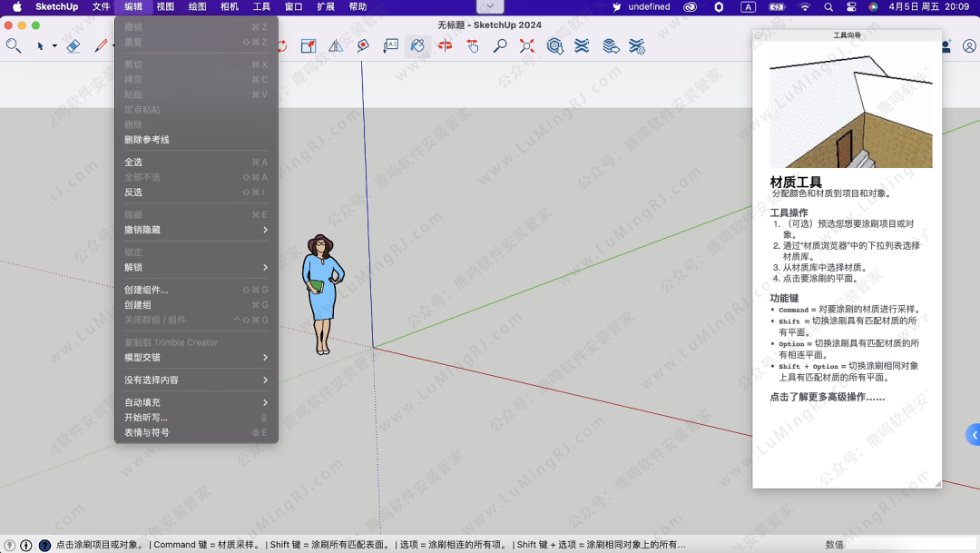980x553 pixels.
Task: Select the Zoom magnifier tool
Action: click(500, 45)
